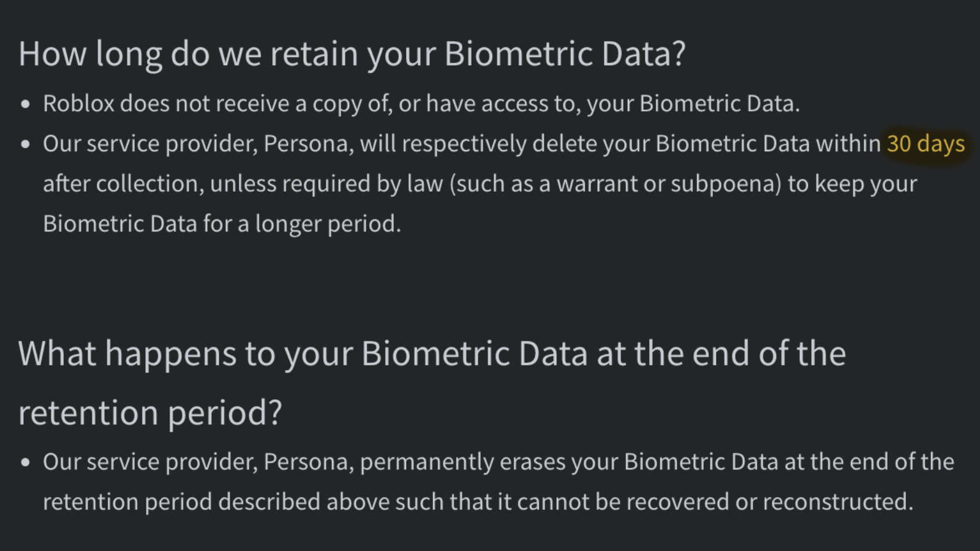Click the bullet dot before "permanently erases" sentence
Image resolution: width=980 pixels, height=551 pixels.
25,463
